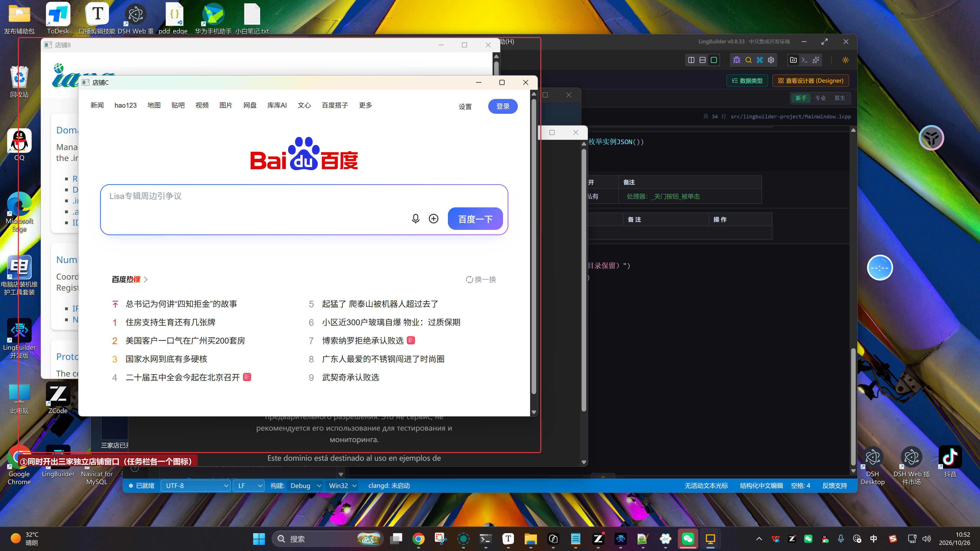Click the 数据类型 button in LingBuilder

tap(747, 81)
